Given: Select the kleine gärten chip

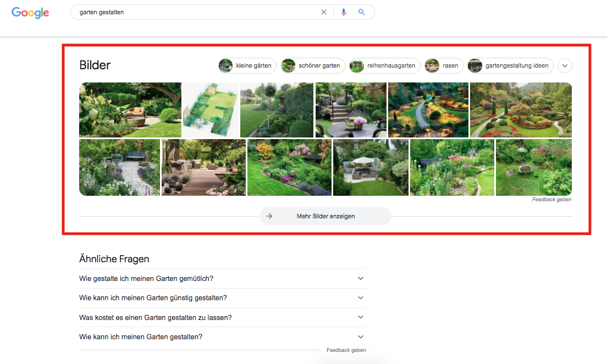Looking at the screenshot, I should click(247, 65).
